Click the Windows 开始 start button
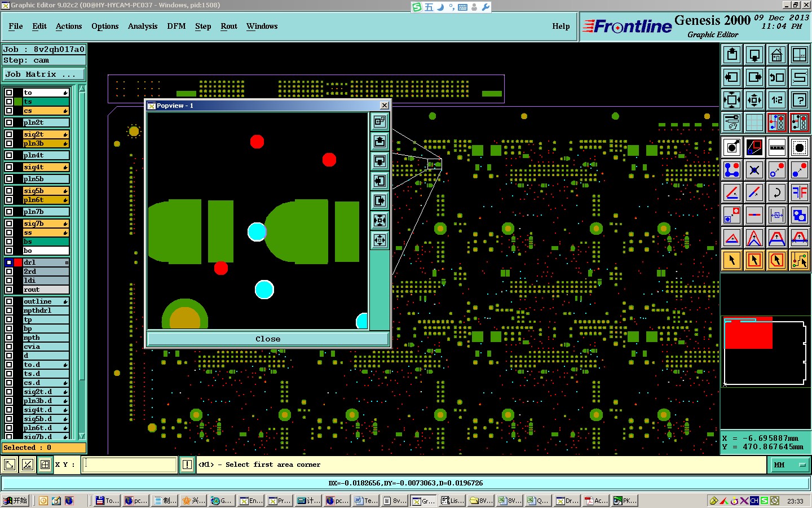 (16, 501)
